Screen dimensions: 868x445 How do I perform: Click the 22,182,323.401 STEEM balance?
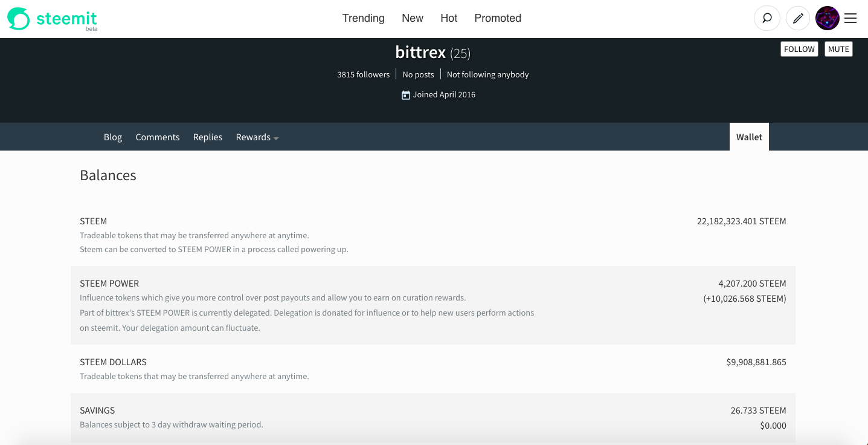point(742,221)
